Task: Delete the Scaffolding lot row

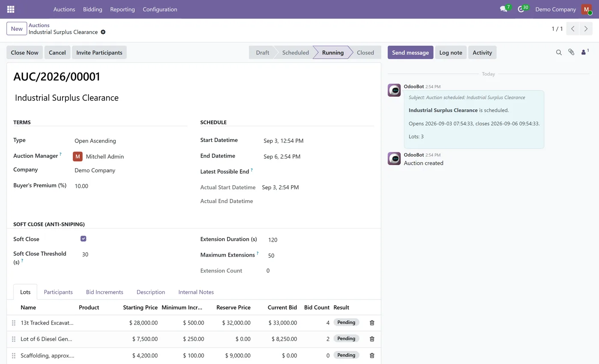Action: (372, 355)
